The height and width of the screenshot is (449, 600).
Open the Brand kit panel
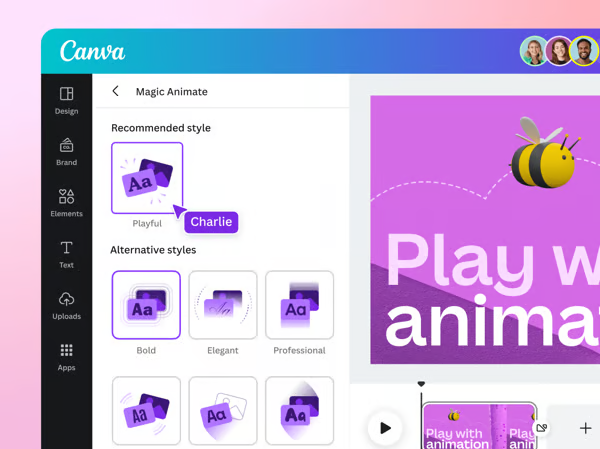coord(66,152)
